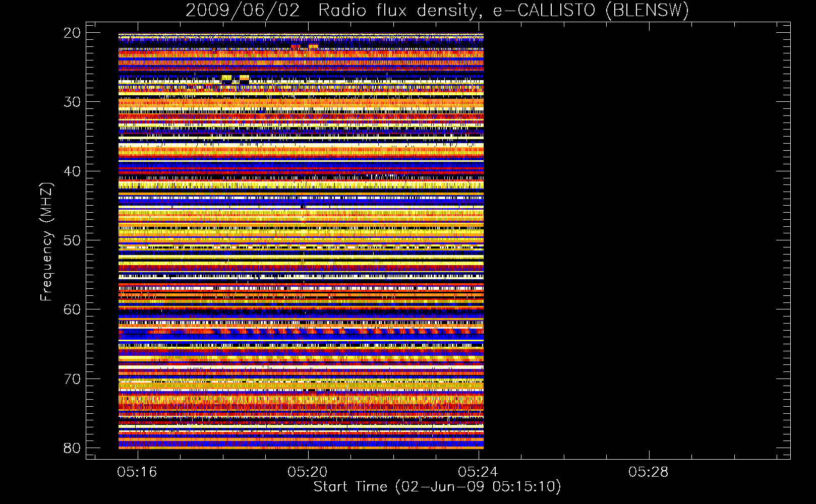Click the '40' frequency tick label
This screenshot has width=816, height=504.
coord(72,171)
